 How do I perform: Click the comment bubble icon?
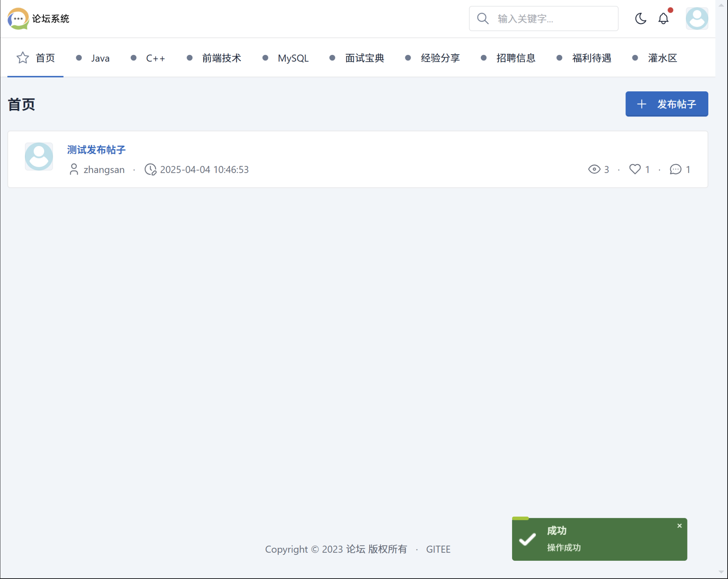(x=675, y=169)
